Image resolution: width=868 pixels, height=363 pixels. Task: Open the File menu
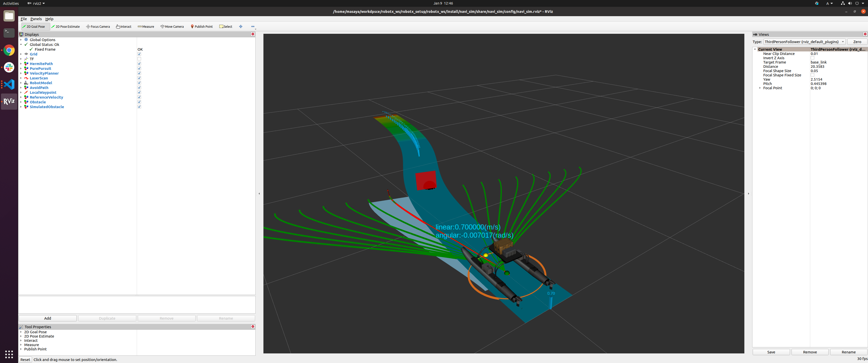(23, 19)
